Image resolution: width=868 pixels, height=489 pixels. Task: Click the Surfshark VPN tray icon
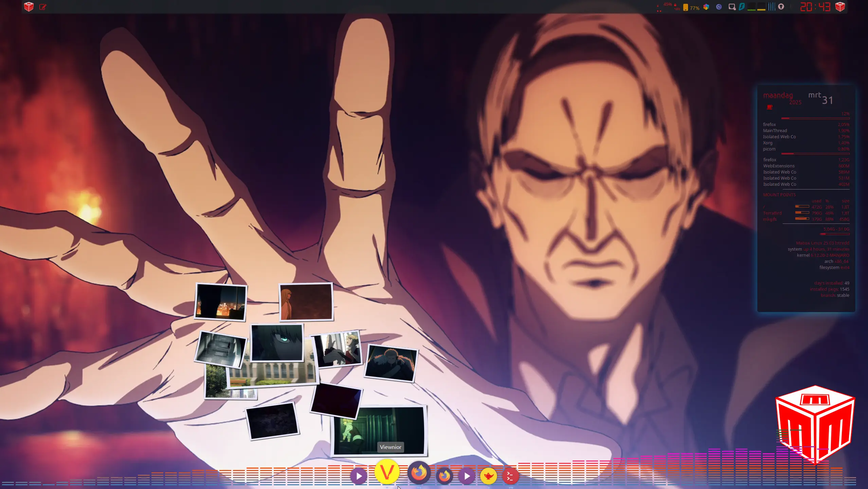(x=742, y=7)
